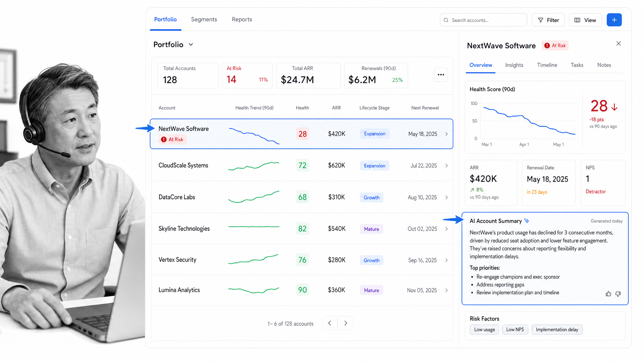The width and height of the screenshot is (644, 362).
Task: Select the DataCore Labs account name
Action: 177,197
